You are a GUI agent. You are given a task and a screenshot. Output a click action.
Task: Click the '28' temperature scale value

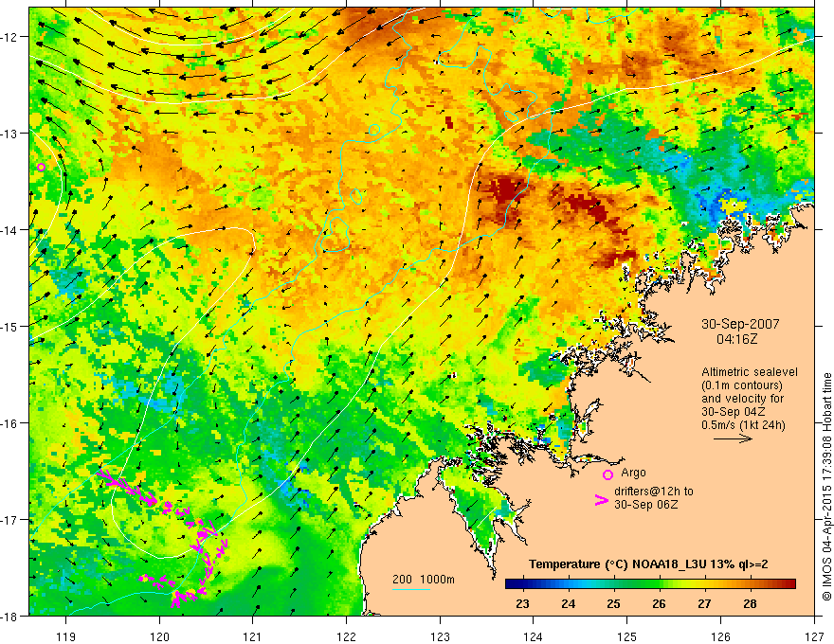tap(750, 603)
